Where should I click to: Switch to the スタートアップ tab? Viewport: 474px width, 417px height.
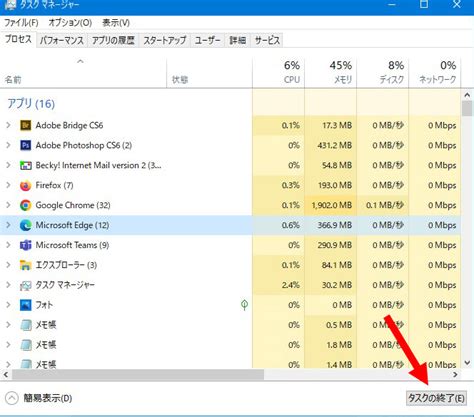pyautogui.click(x=165, y=41)
